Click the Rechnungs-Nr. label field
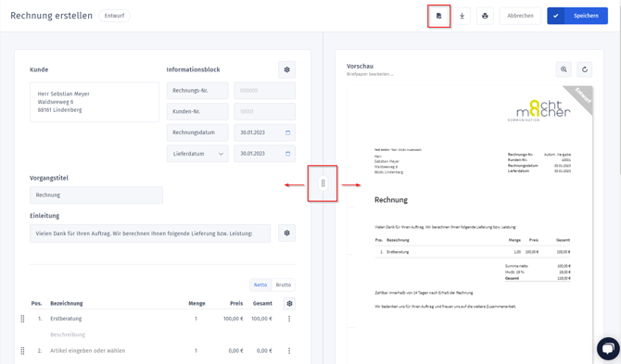 [x=197, y=91]
